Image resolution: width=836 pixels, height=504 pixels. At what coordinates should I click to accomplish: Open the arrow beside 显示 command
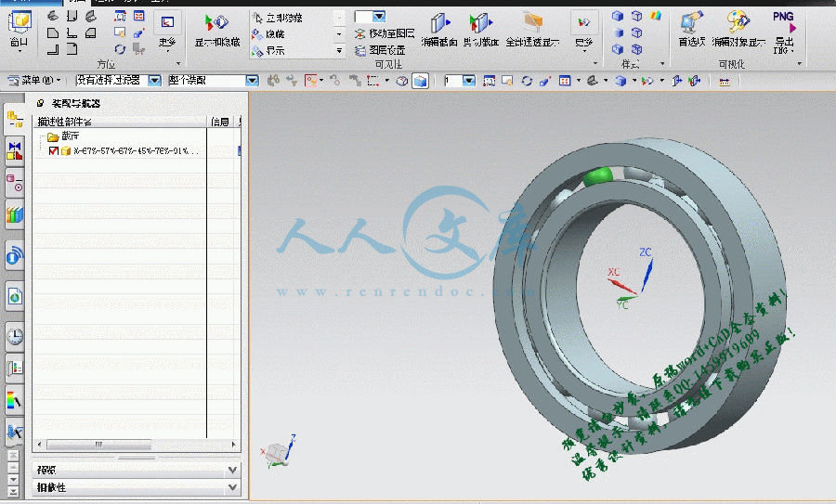tap(339, 51)
